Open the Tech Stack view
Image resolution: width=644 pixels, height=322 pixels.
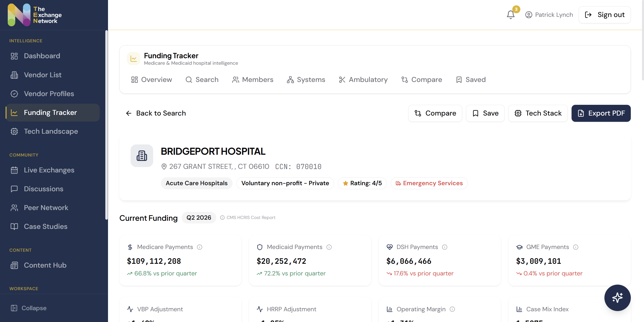[x=538, y=113]
